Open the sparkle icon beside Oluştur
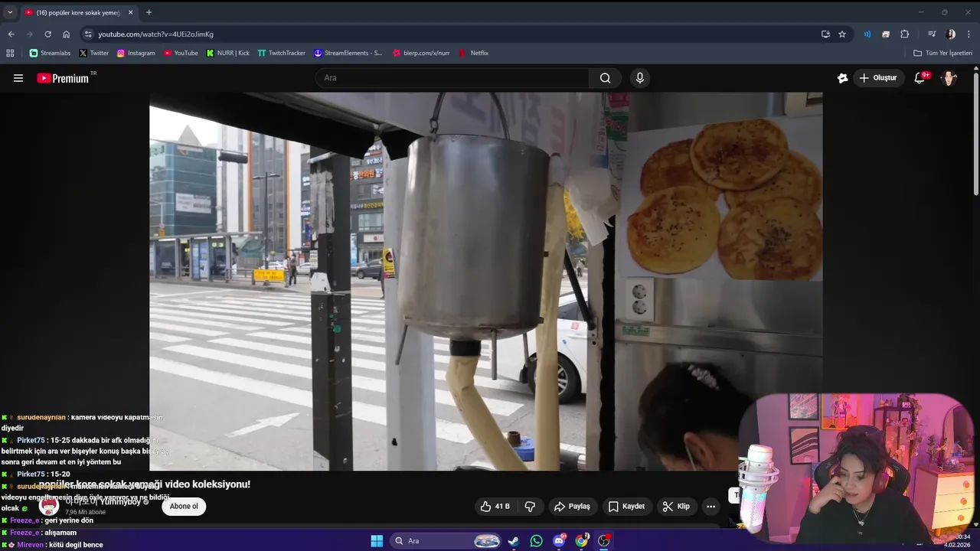Screen dimensions: 980x551 pyautogui.click(x=842, y=78)
